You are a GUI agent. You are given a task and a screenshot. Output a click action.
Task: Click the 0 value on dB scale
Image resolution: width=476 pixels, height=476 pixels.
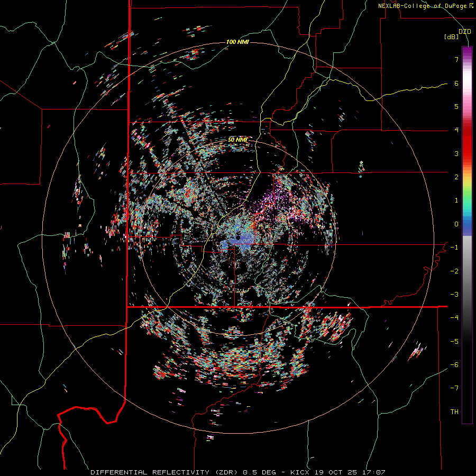[456, 224]
